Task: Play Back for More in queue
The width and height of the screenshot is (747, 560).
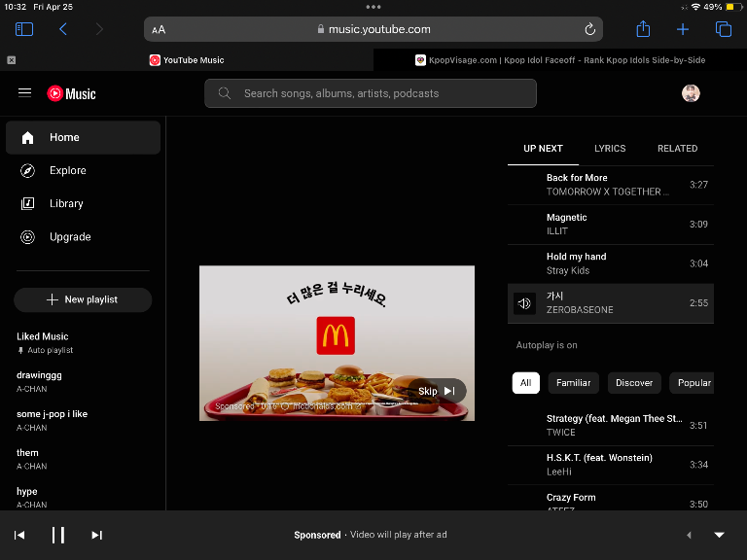Action: pos(611,185)
